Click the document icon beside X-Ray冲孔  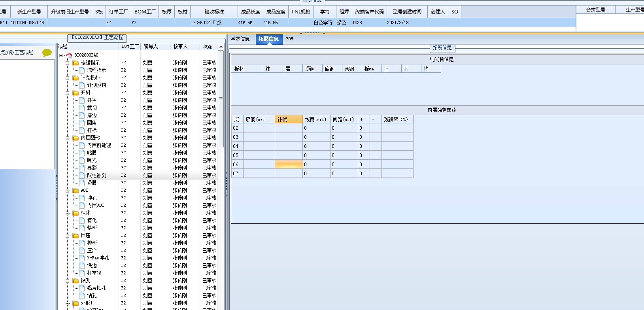82,258
